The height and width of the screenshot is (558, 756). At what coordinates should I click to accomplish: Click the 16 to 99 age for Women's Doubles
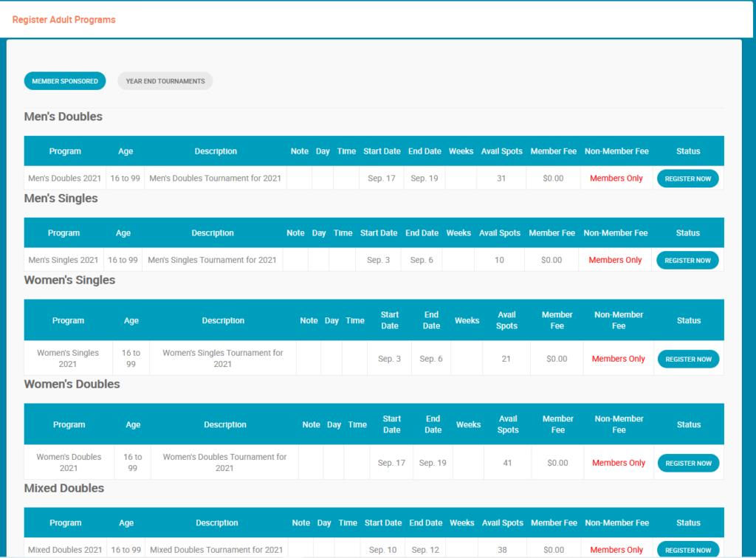click(x=133, y=463)
